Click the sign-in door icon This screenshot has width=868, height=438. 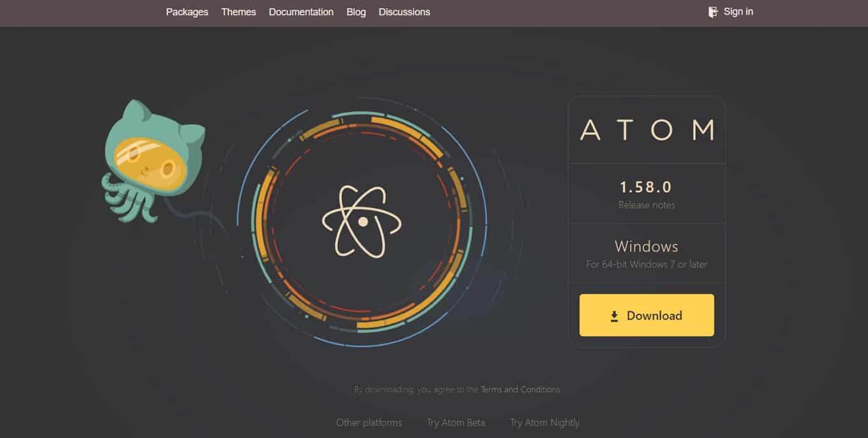(713, 11)
